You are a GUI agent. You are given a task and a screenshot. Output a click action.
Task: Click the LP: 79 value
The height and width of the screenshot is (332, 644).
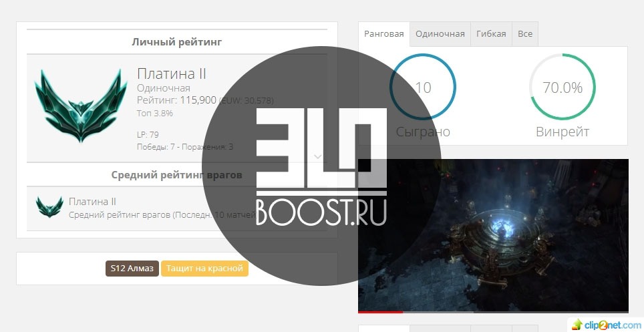[148, 135]
